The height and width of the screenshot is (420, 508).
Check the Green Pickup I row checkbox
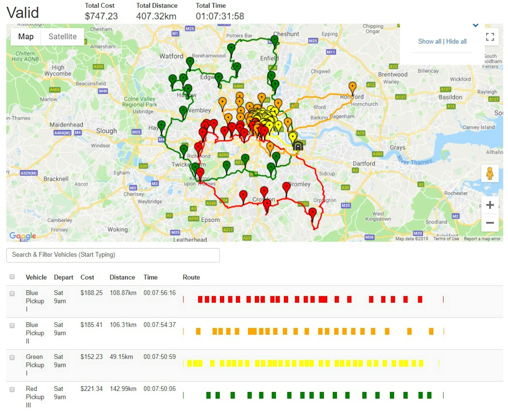point(12,357)
